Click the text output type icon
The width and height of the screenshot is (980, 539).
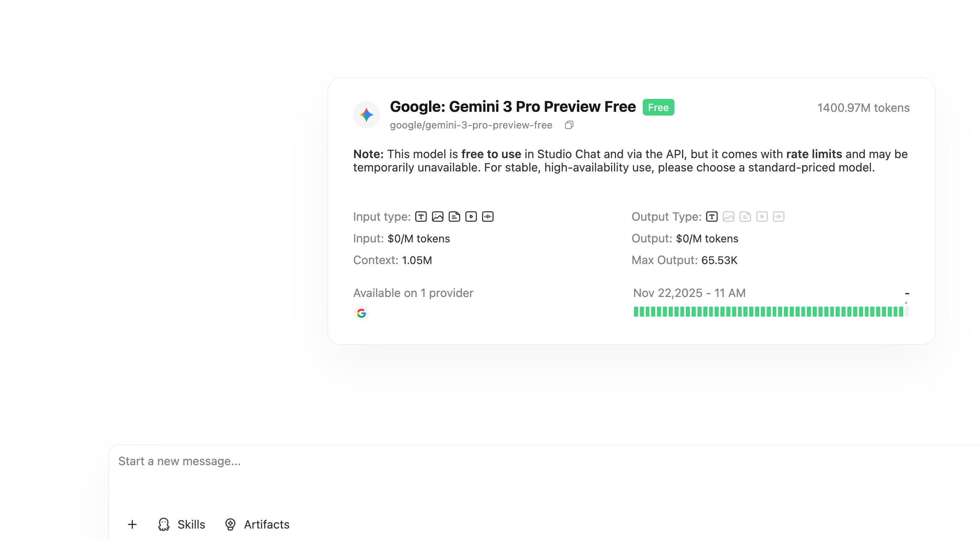(x=712, y=217)
